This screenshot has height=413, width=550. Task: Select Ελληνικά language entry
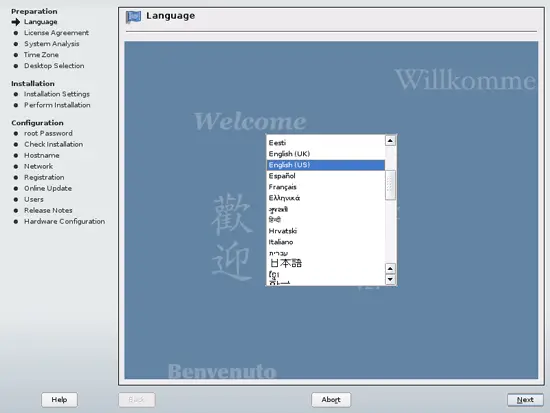[x=326, y=198]
